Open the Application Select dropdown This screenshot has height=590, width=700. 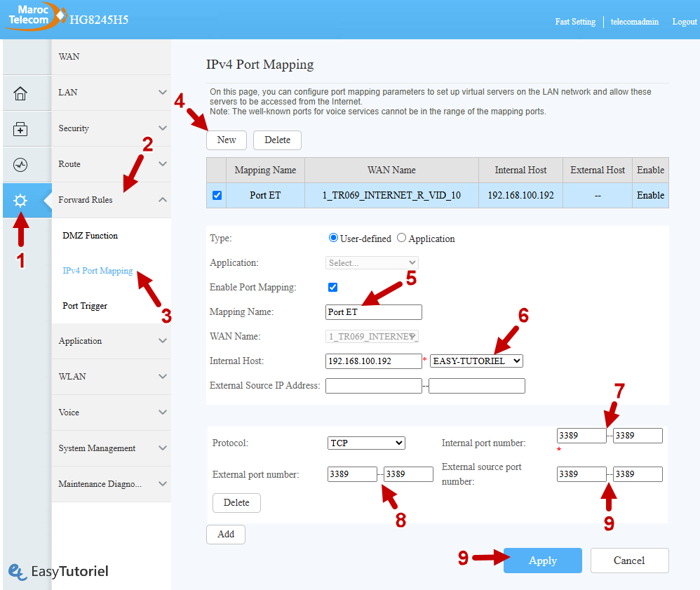click(x=372, y=262)
